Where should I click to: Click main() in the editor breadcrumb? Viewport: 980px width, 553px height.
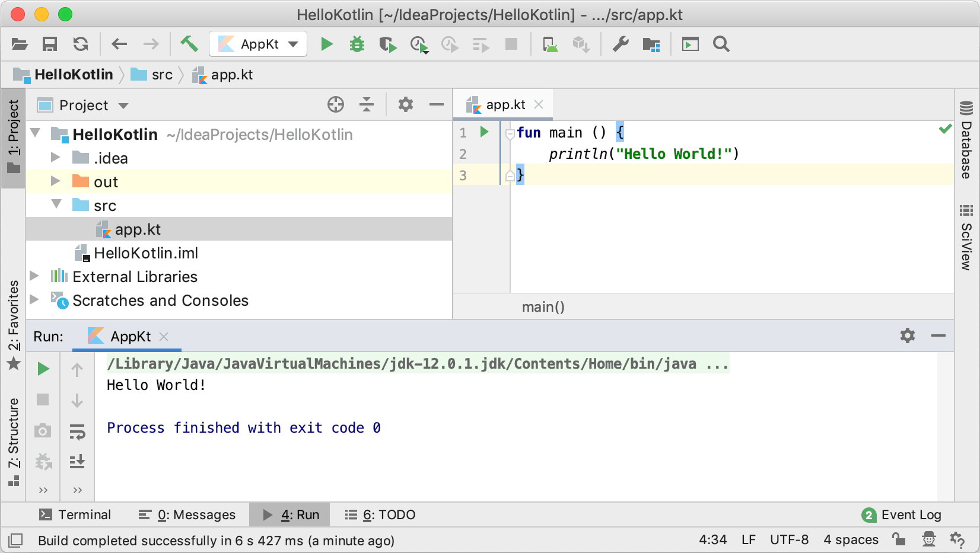pos(543,307)
